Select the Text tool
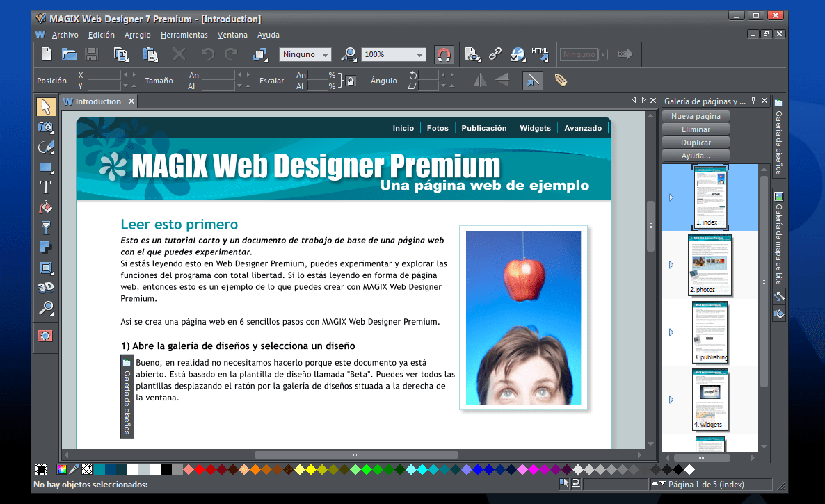Screen dimensions: 825x504 click(46, 187)
